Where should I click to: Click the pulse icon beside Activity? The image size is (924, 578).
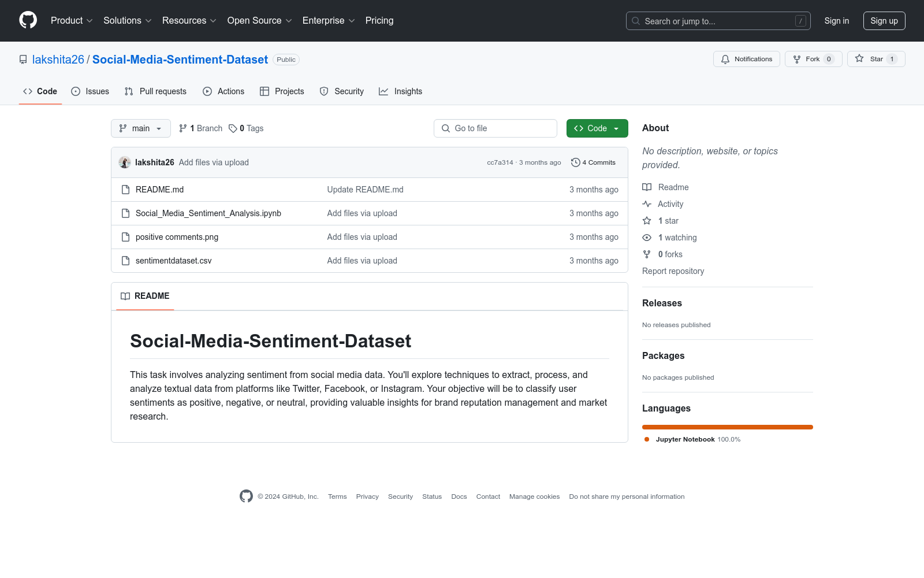click(647, 204)
